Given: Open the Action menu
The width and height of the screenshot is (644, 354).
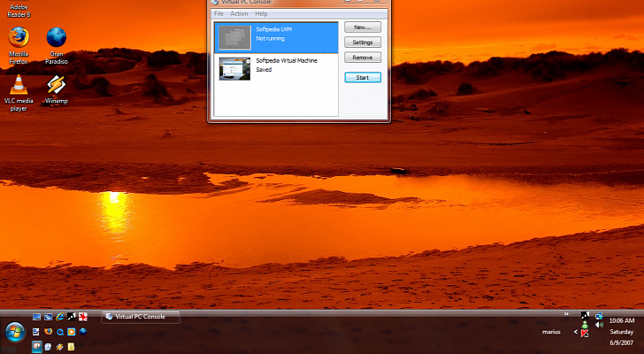Looking at the screenshot, I should pyautogui.click(x=239, y=14).
